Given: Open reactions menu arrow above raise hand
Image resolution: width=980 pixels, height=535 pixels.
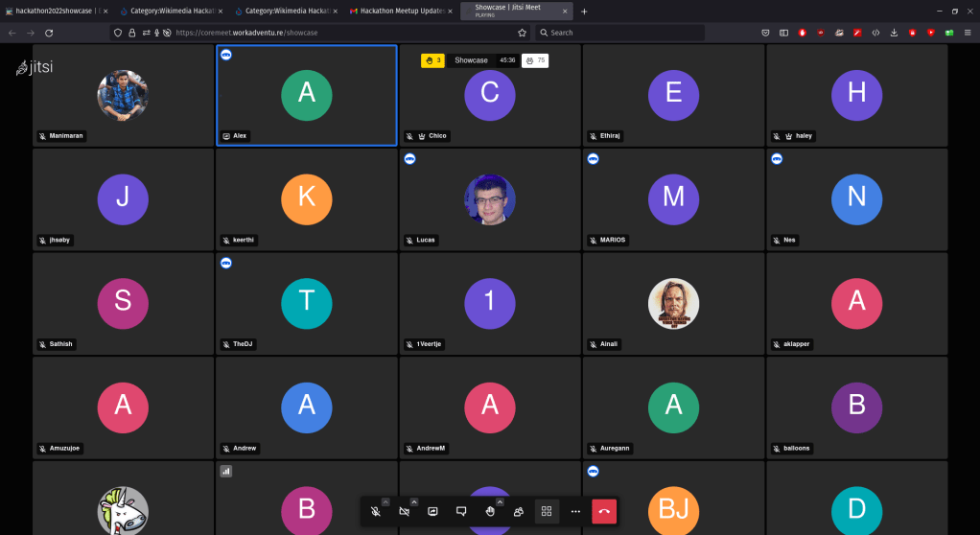Looking at the screenshot, I should point(500,501).
